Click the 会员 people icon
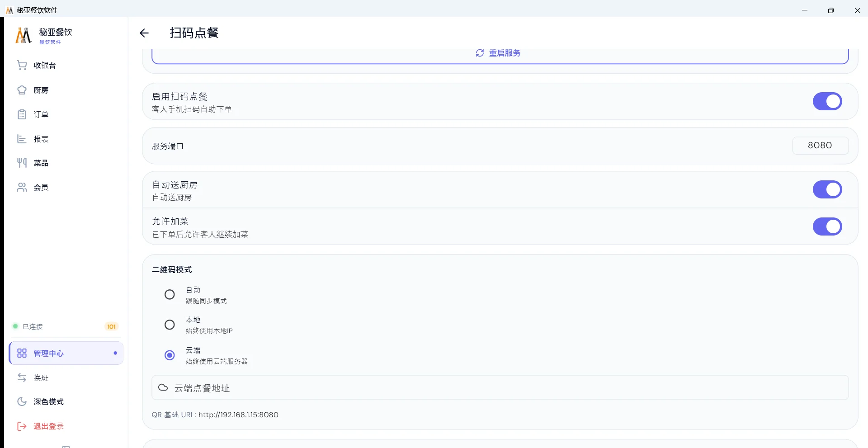The height and width of the screenshot is (448, 868). pos(22,187)
